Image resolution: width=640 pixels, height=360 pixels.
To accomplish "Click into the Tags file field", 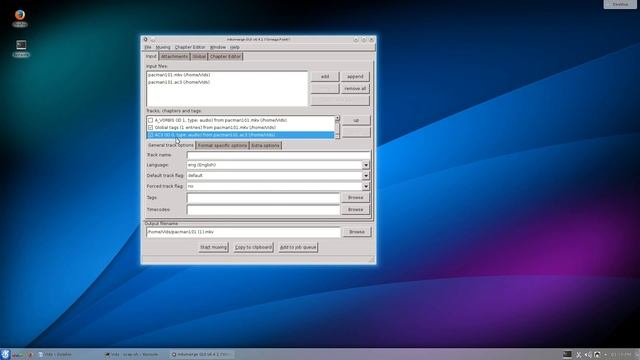I will click(263, 198).
